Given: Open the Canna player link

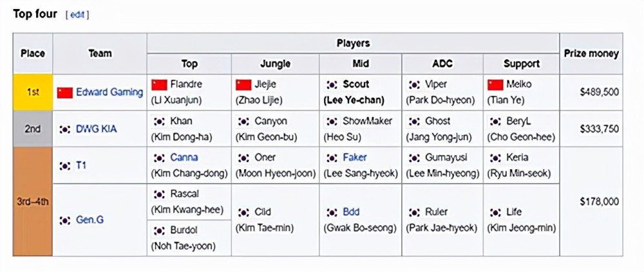Looking at the screenshot, I should pos(184,158).
